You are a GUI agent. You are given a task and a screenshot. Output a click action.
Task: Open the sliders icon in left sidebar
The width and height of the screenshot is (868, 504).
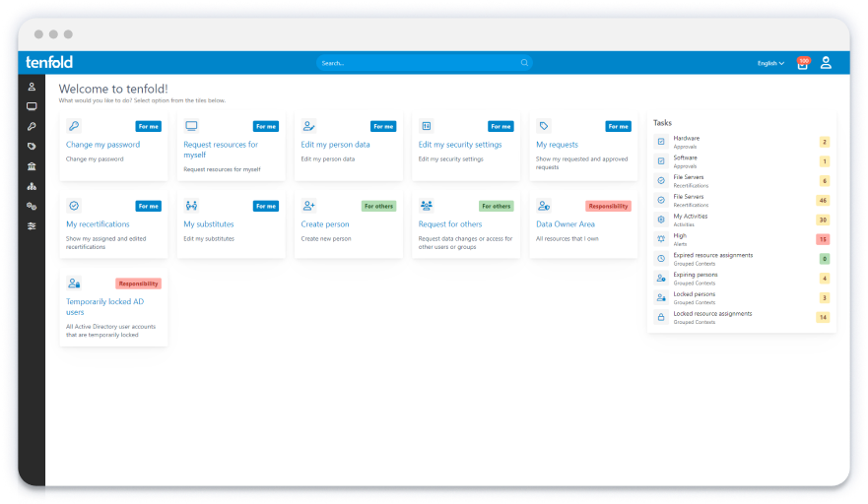32,226
